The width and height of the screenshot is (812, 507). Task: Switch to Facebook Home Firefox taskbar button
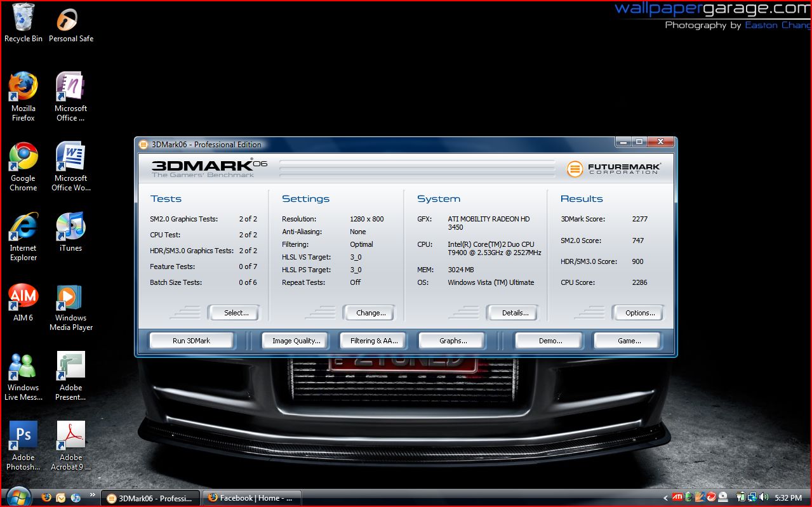pos(252,498)
